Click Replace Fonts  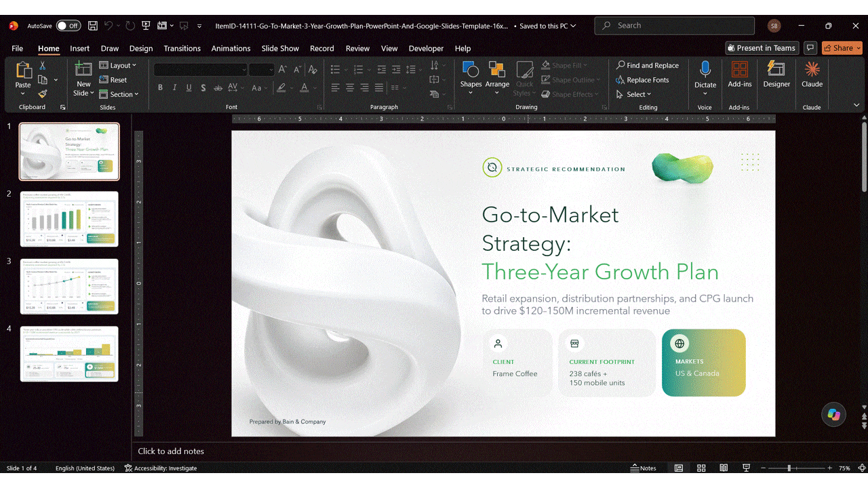click(x=642, y=80)
